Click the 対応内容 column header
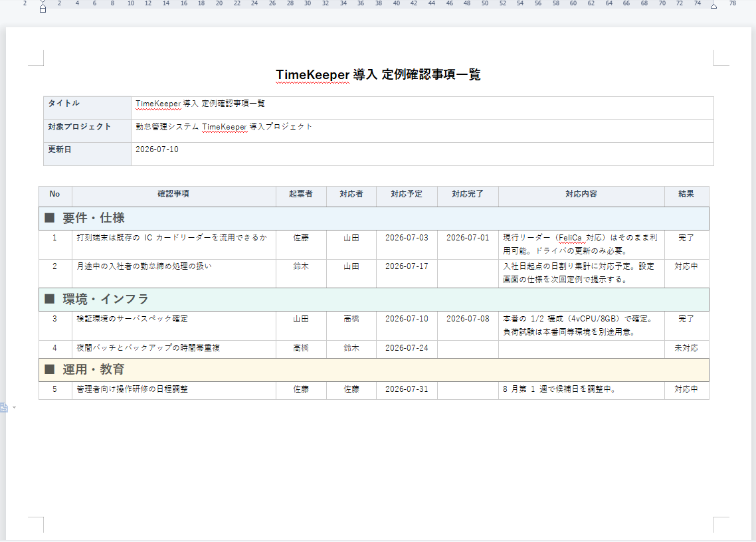Image resolution: width=756 pixels, height=542 pixels. tap(581, 196)
